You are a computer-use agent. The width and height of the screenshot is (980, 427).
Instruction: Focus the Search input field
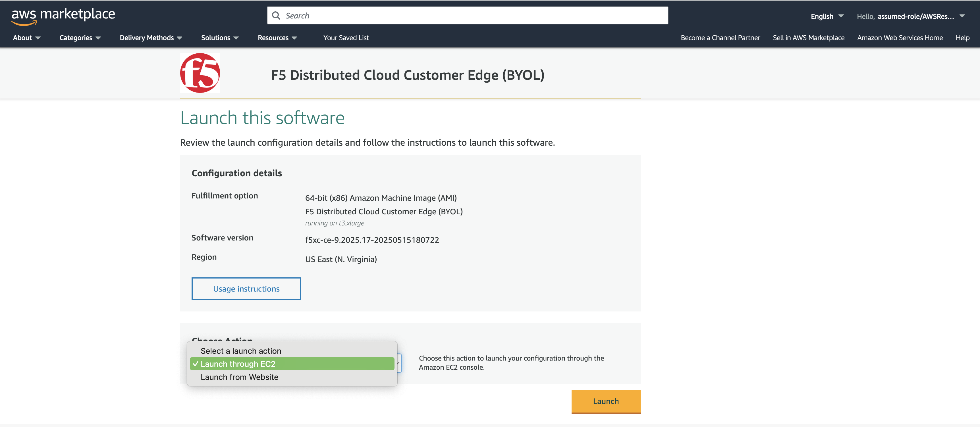(x=467, y=16)
